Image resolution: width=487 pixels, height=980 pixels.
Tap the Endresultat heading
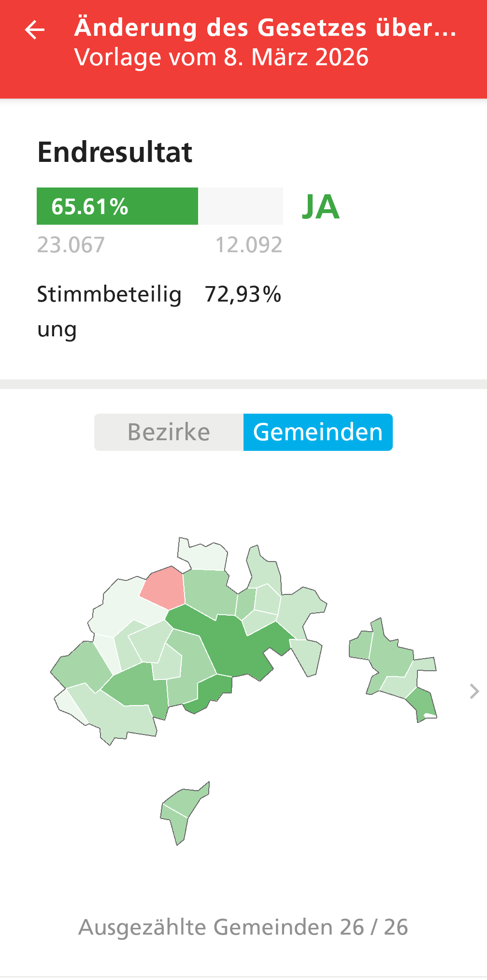tap(115, 152)
